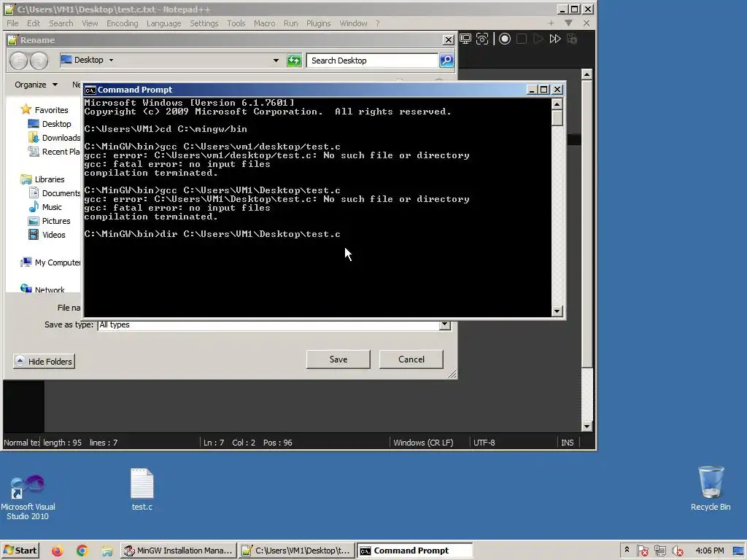
Task: Open the Search menu in Notepad++
Action: 61,23
